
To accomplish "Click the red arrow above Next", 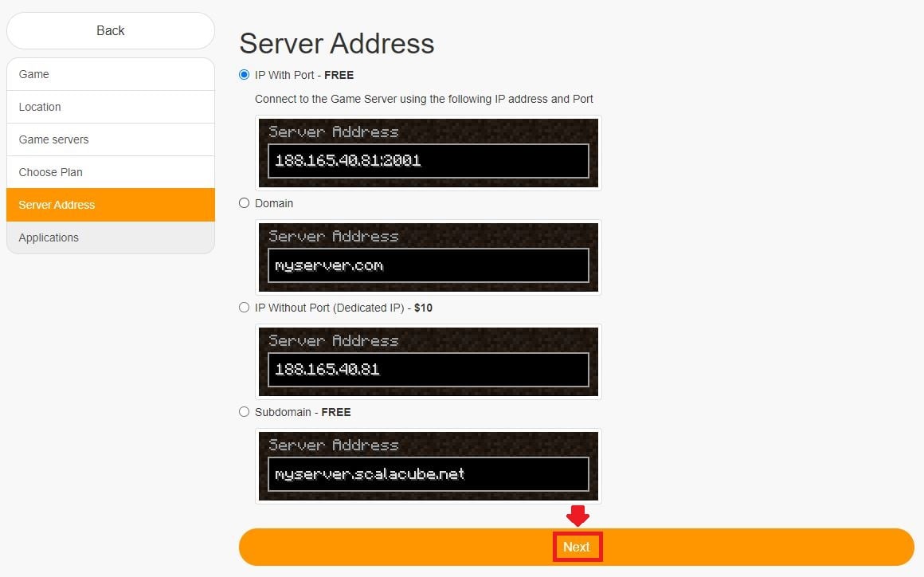I will click(578, 518).
